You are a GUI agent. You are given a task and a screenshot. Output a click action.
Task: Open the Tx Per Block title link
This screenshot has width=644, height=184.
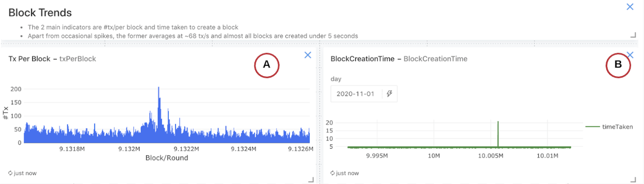29,59
